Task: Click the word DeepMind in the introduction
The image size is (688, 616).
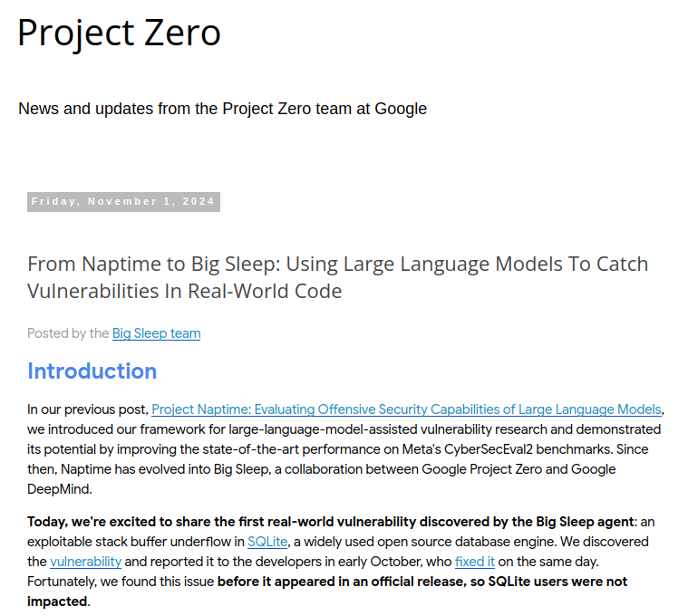Action: tap(59, 489)
